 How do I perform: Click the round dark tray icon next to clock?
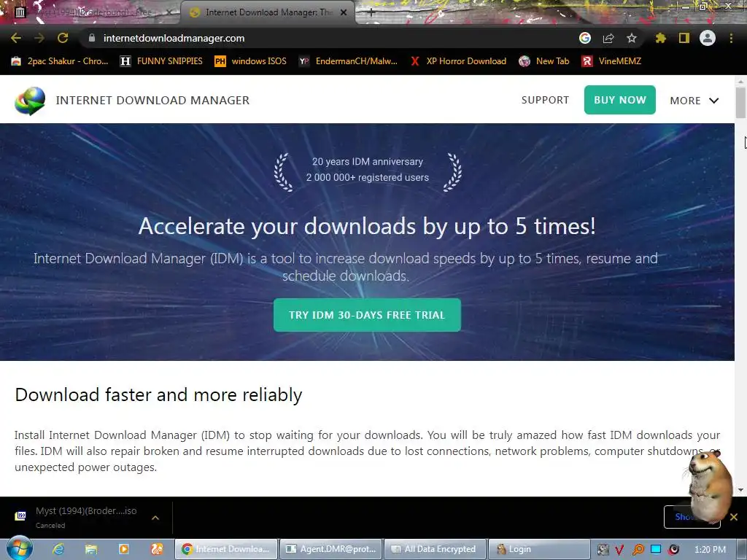pyautogui.click(x=673, y=550)
